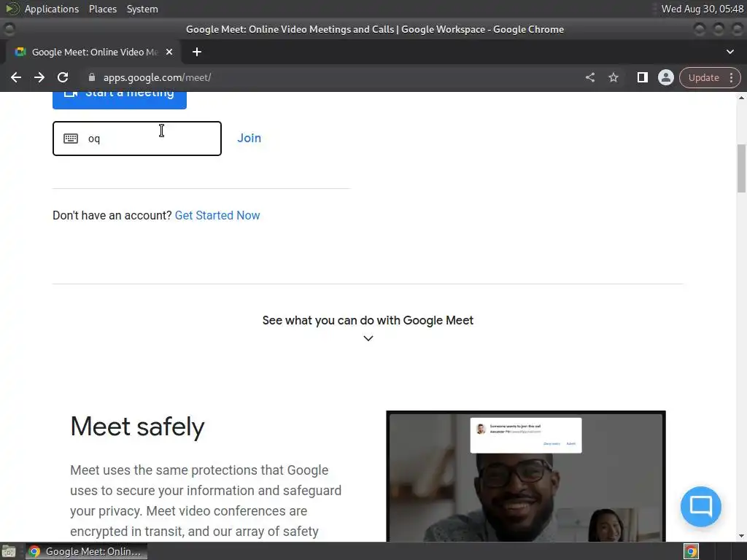Screen dimensions: 747x560
Task: Close the Google Meet tab
Action: pos(169,52)
